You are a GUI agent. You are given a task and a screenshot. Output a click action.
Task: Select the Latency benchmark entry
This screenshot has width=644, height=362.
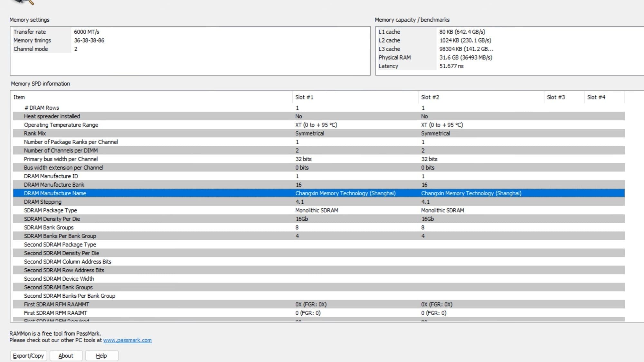click(388, 66)
